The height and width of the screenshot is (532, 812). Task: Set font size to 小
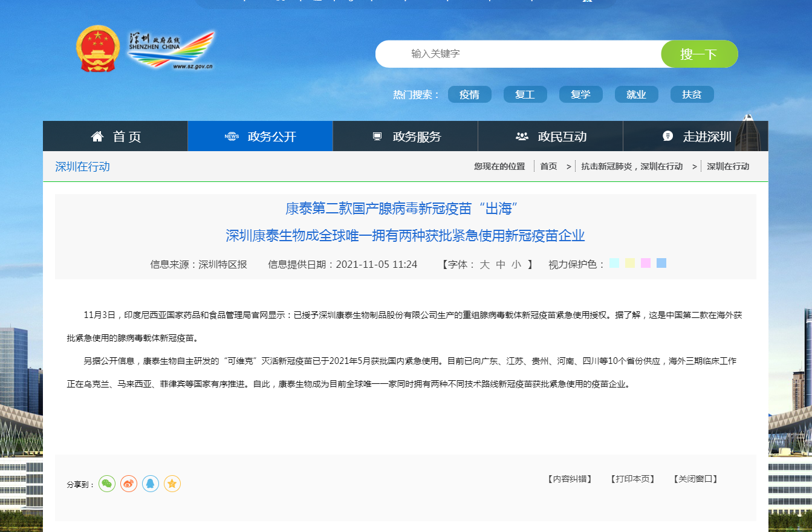(516, 264)
